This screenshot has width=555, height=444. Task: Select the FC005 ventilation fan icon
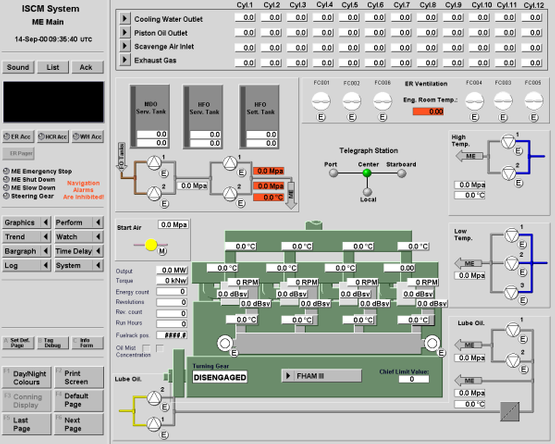(x=533, y=101)
